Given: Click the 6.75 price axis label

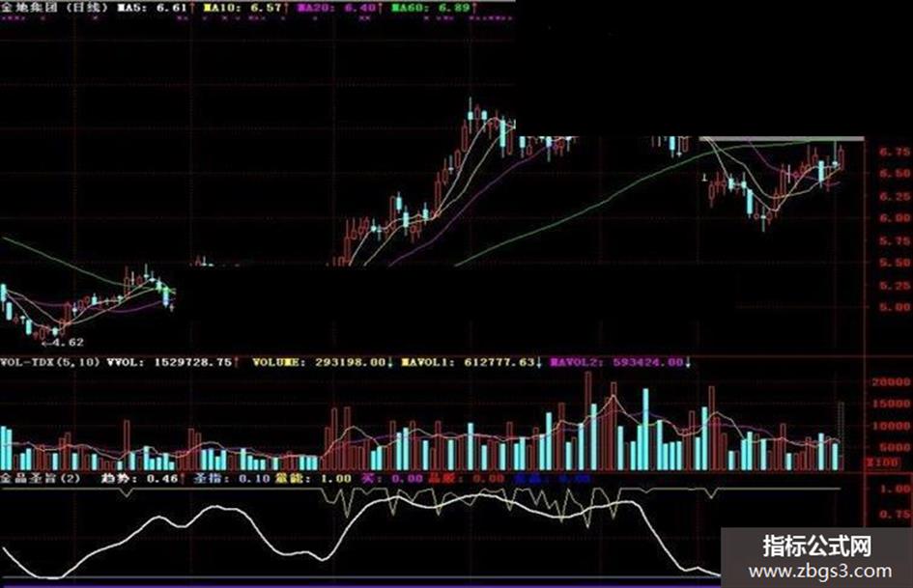Looking at the screenshot, I should (x=895, y=152).
